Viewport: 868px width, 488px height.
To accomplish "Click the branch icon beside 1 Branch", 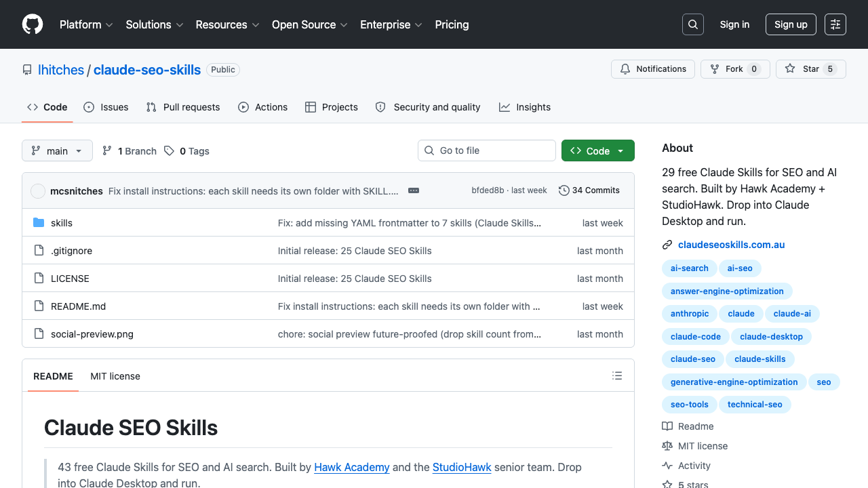I will (107, 150).
